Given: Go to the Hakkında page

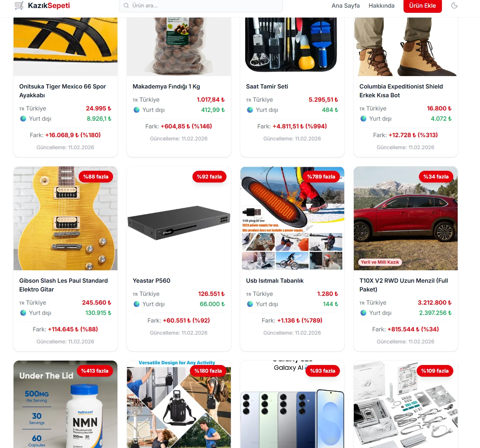Looking at the screenshot, I should [x=381, y=5].
